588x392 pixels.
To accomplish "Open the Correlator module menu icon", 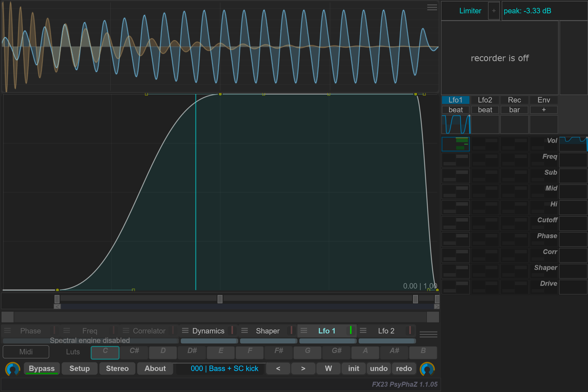I will [126, 331].
